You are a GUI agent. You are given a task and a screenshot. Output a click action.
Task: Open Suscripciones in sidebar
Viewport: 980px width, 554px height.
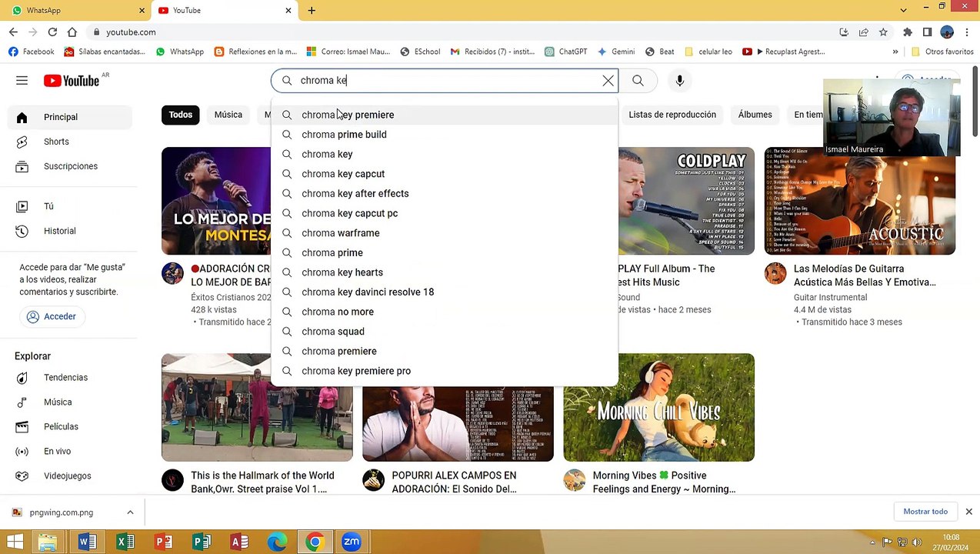70,166
